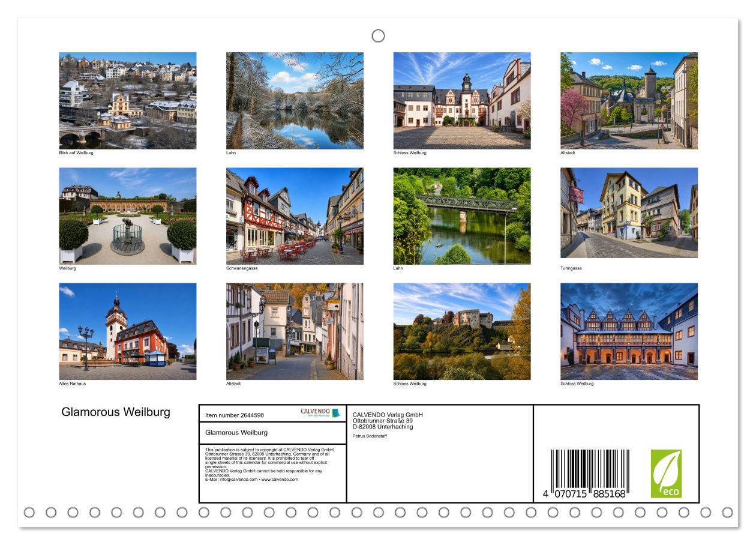756x545 pixels.
Task: Click 'Altstadt' caption under pink blossom photo
Action: click(568, 153)
